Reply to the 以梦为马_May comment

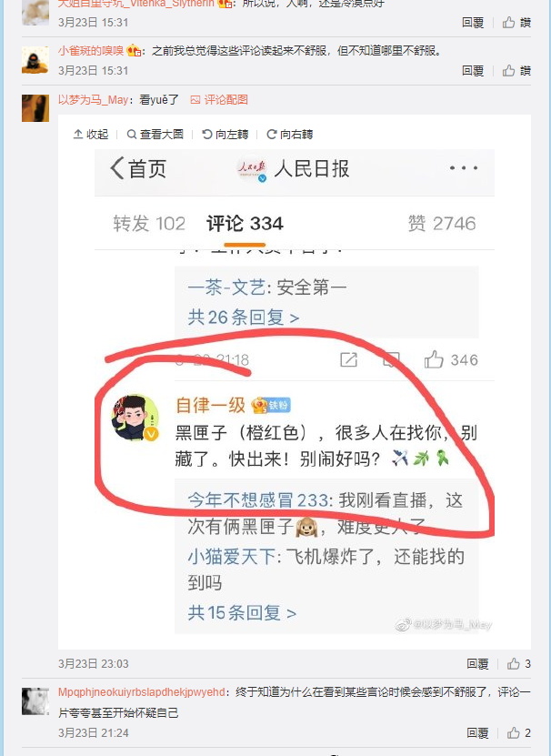pos(477,664)
